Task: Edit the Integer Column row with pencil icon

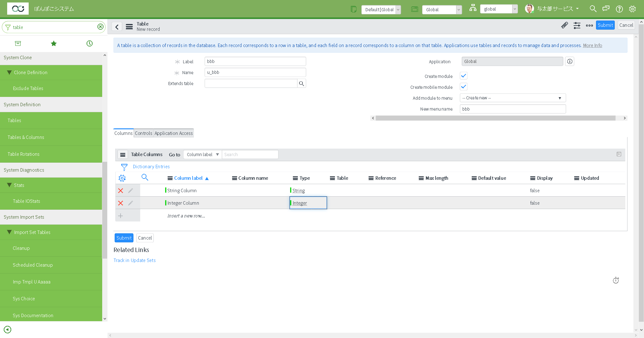Action: (131, 203)
